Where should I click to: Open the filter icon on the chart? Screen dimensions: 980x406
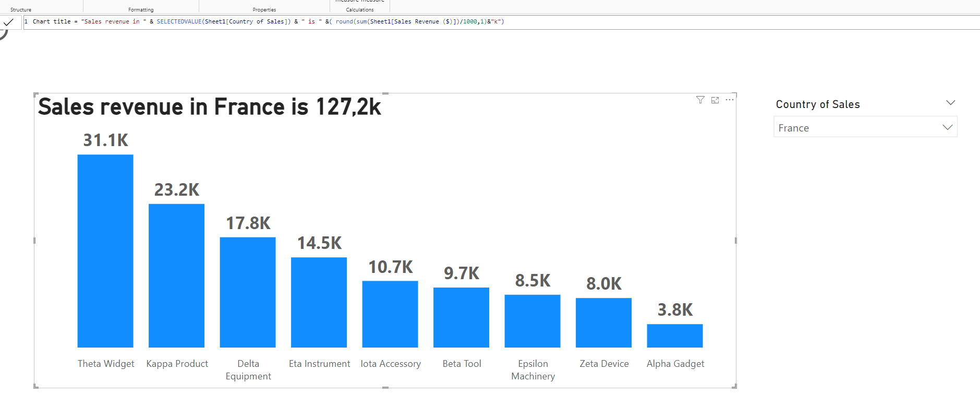click(700, 100)
